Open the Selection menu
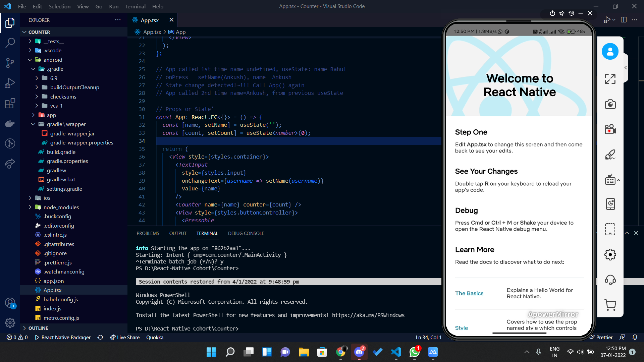 [x=59, y=6]
